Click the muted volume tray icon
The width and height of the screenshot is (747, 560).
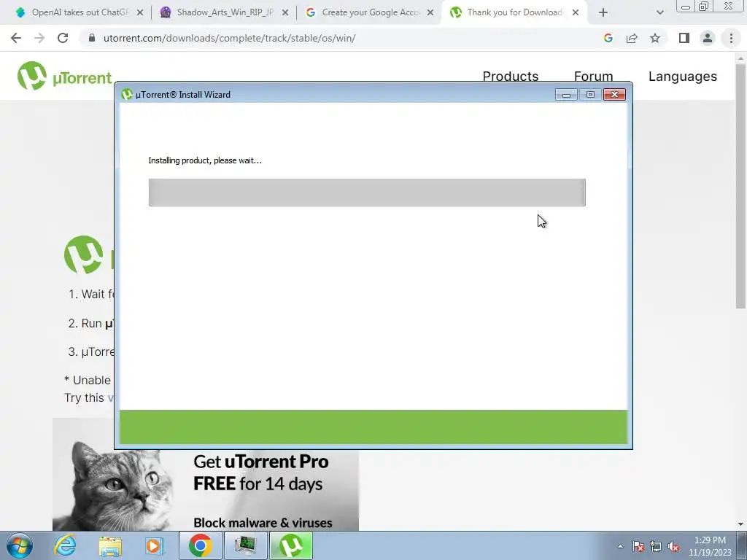click(x=673, y=546)
